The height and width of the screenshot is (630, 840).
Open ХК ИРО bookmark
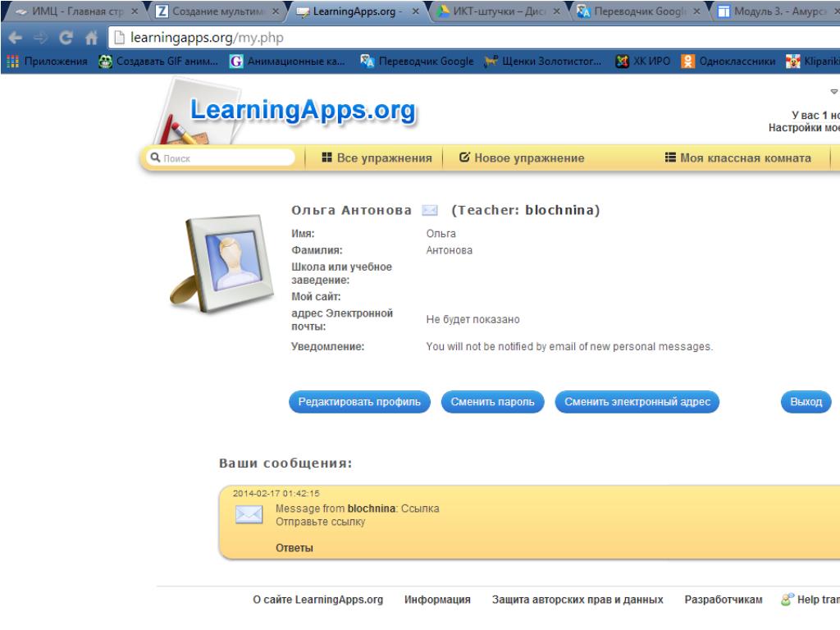coord(642,61)
